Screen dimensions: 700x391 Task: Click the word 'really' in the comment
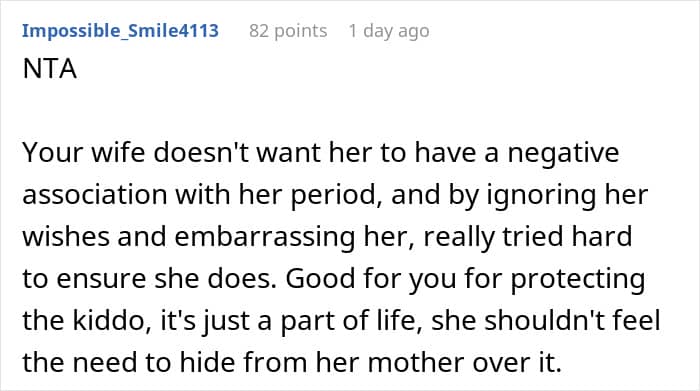pos(459,237)
